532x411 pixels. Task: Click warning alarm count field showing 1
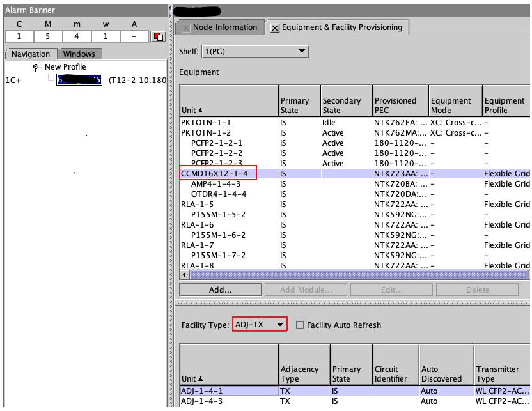pyautogui.click(x=106, y=36)
